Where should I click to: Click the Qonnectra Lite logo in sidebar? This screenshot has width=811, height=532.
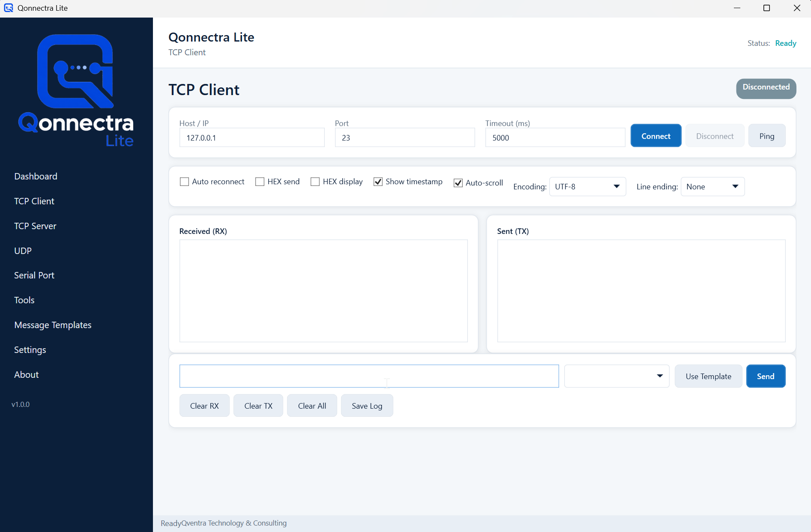[x=76, y=91]
